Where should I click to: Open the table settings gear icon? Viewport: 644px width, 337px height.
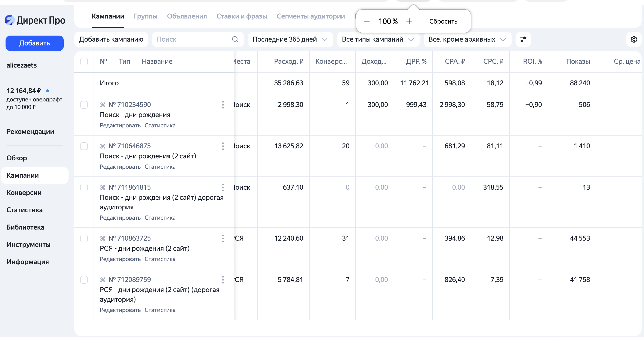coord(633,39)
